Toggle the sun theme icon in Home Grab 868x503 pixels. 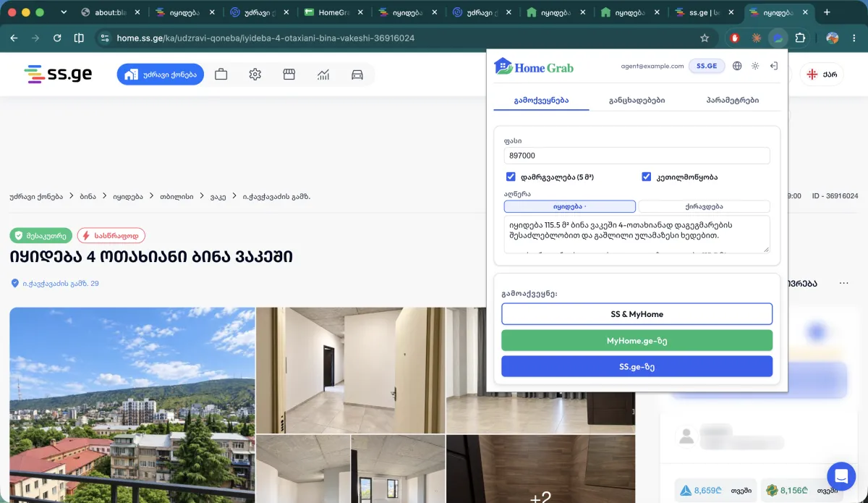[755, 66]
